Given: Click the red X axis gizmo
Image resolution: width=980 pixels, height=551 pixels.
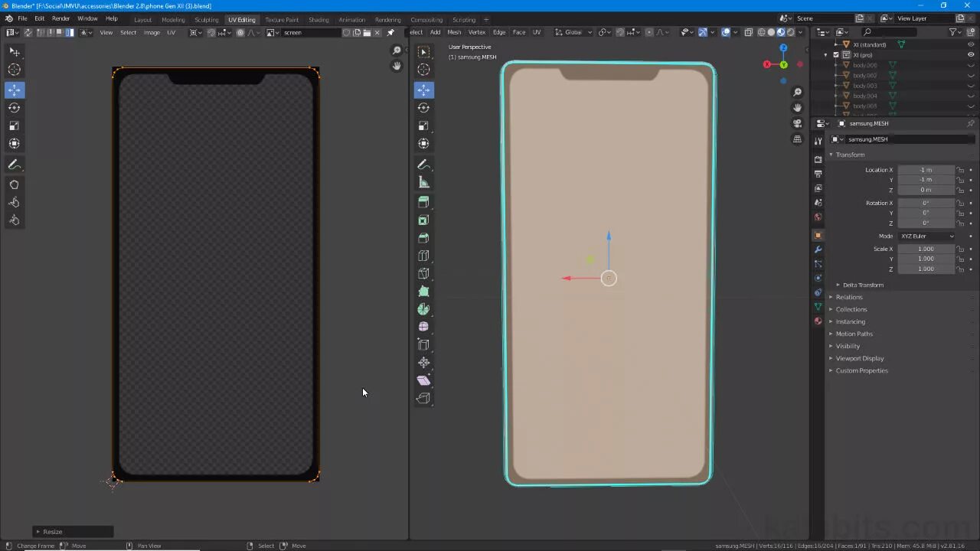Looking at the screenshot, I should coord(767,64).
